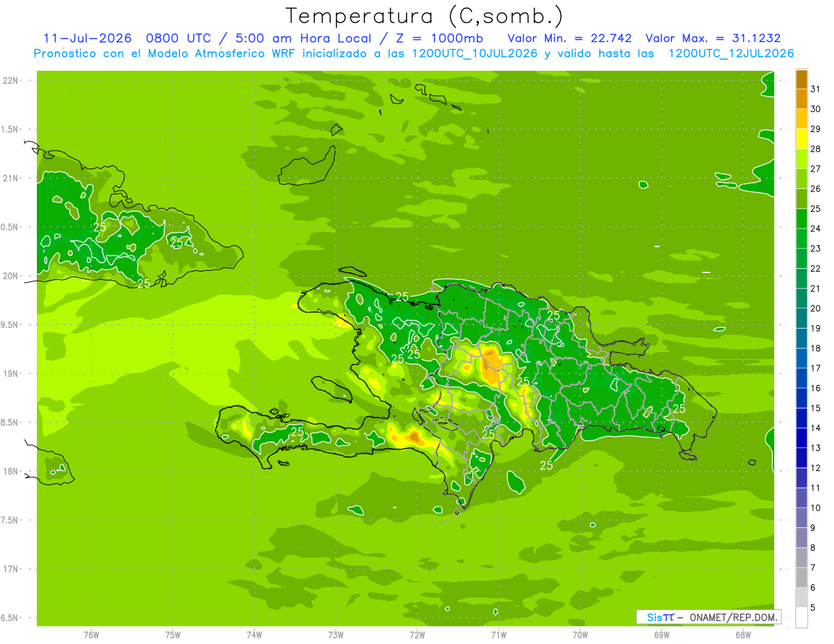
Task: Click the color bar label "25"
Action: pos(816,208)
